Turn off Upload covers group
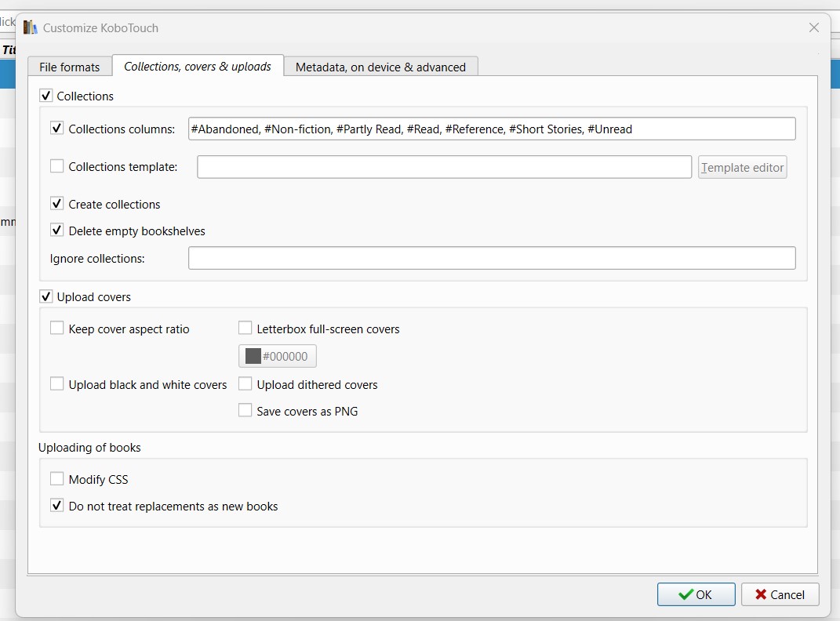 click(46, 296)
